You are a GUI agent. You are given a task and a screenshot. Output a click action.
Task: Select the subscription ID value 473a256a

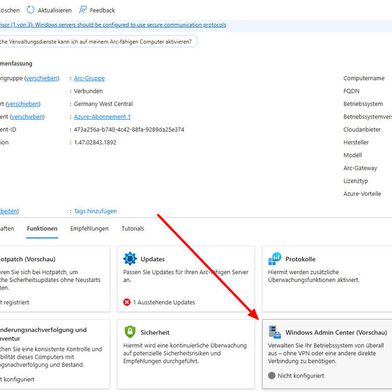[x=129, y=129]
